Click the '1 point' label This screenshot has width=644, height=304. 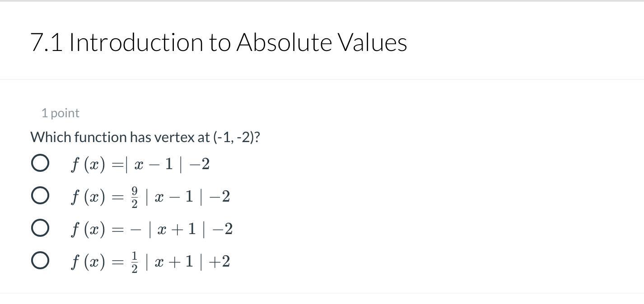(x=61, y=113)
